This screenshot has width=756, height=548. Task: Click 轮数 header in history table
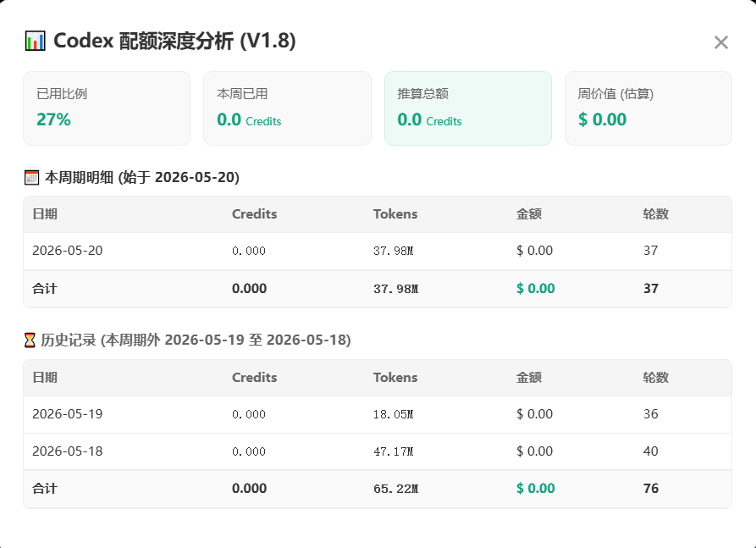[x=656, y=378]
